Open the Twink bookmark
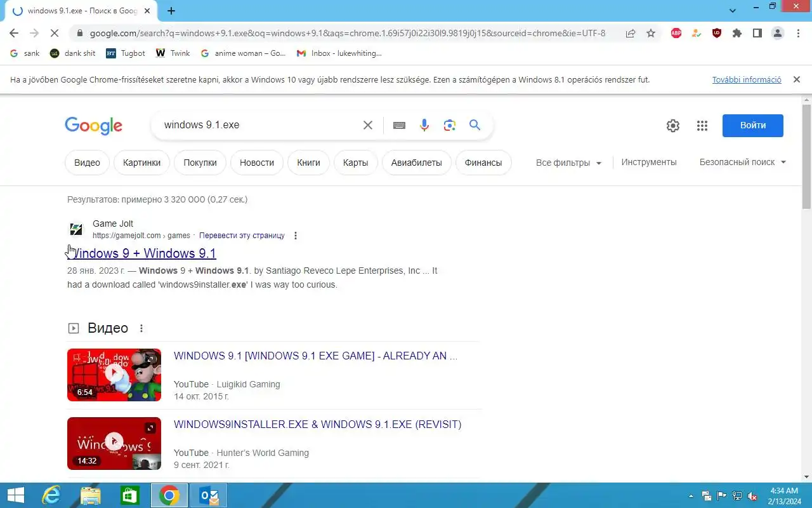The image size is (812, 508). point(173,53)
